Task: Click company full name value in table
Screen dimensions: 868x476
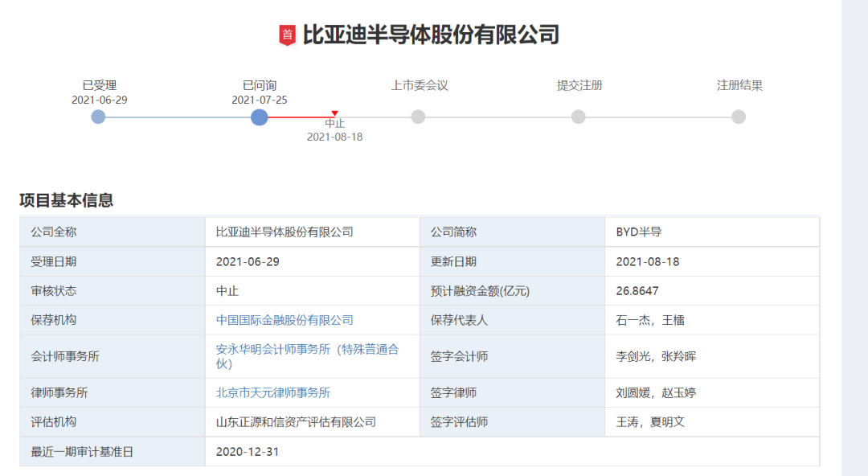Action: click(x=285, y=232)
